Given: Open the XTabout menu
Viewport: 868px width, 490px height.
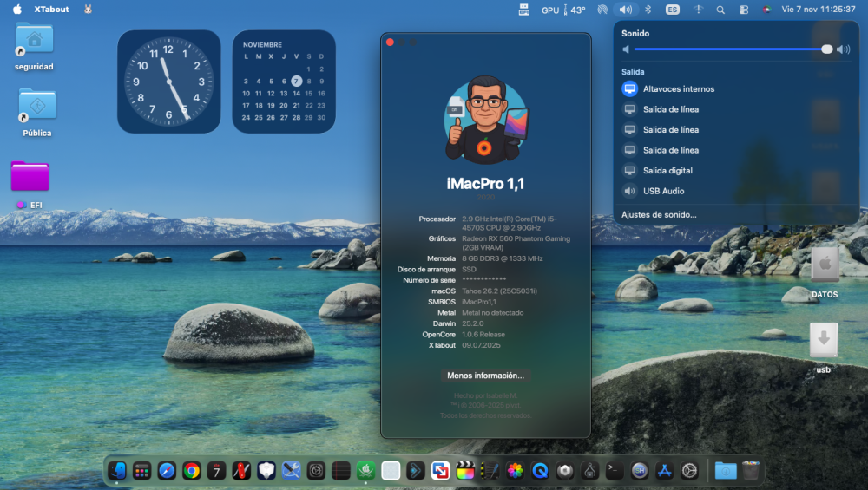Looking at the screenshot, I should coord(51,10).
